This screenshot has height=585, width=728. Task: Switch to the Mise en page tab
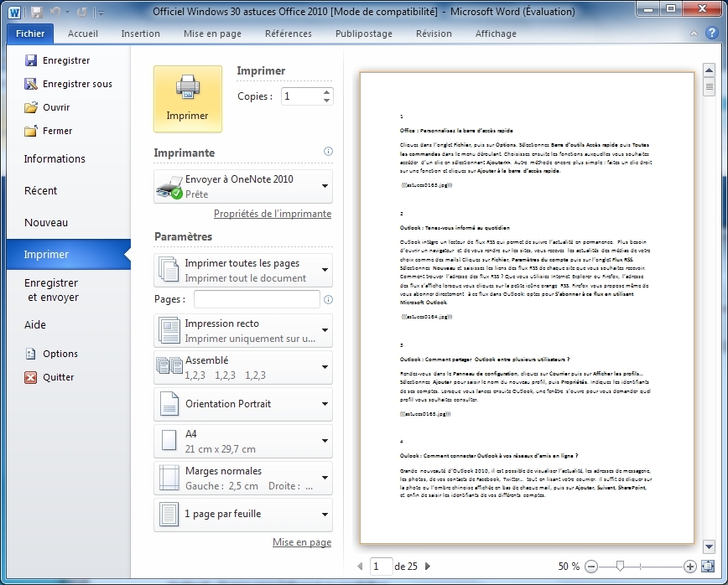pyautogui.click(x=212, y=34)
